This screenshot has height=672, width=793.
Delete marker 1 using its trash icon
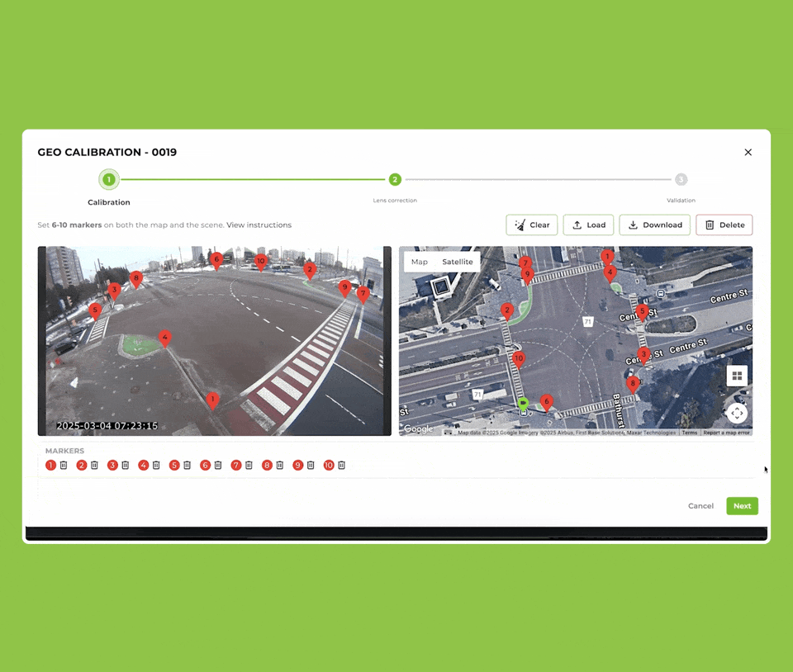coord(64,466)
